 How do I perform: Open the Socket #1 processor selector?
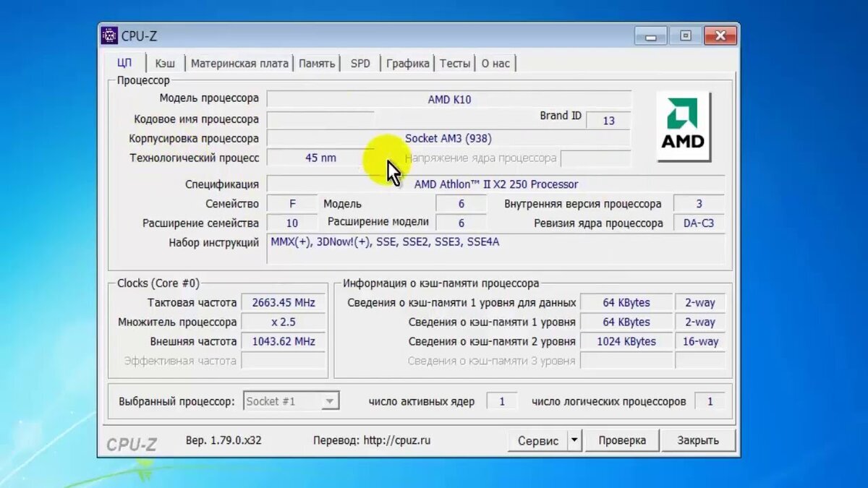pos(291,401)
